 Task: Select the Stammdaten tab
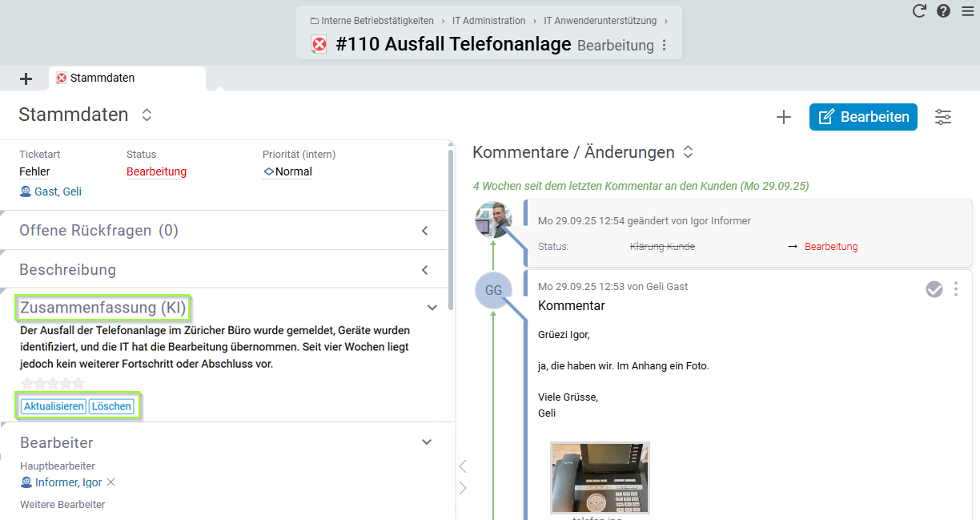102,79
